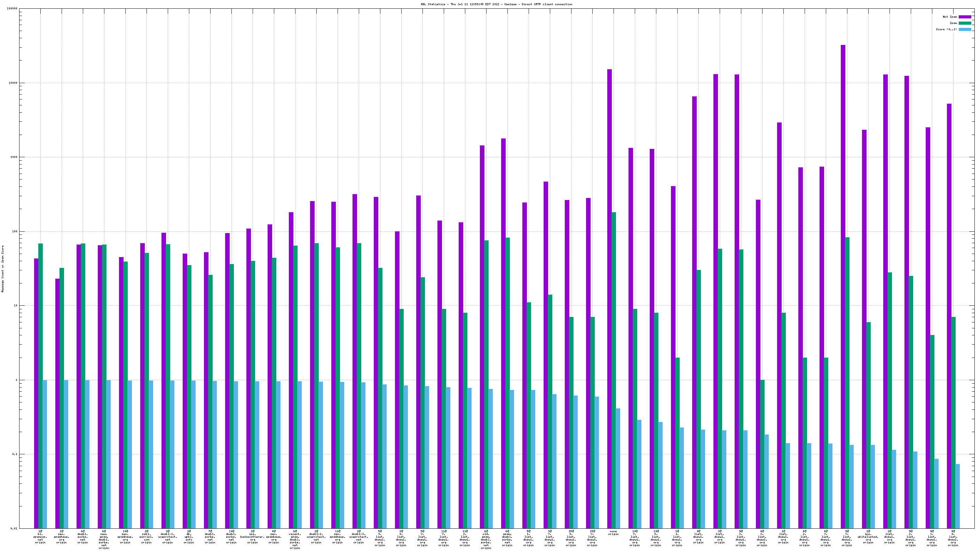This screenshot has width=980, height=551.
Task: Click the ips.whitelisted.org origin x-axis label
Action: point(868,536)
